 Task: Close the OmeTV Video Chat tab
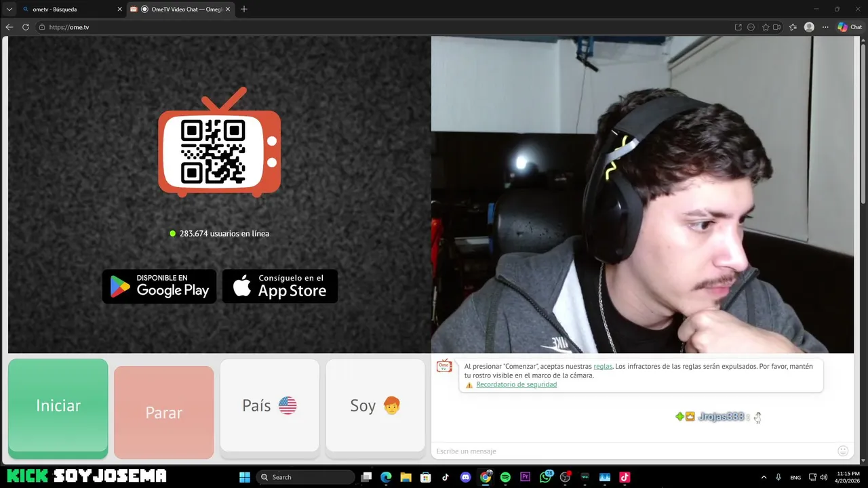[228, 9]
